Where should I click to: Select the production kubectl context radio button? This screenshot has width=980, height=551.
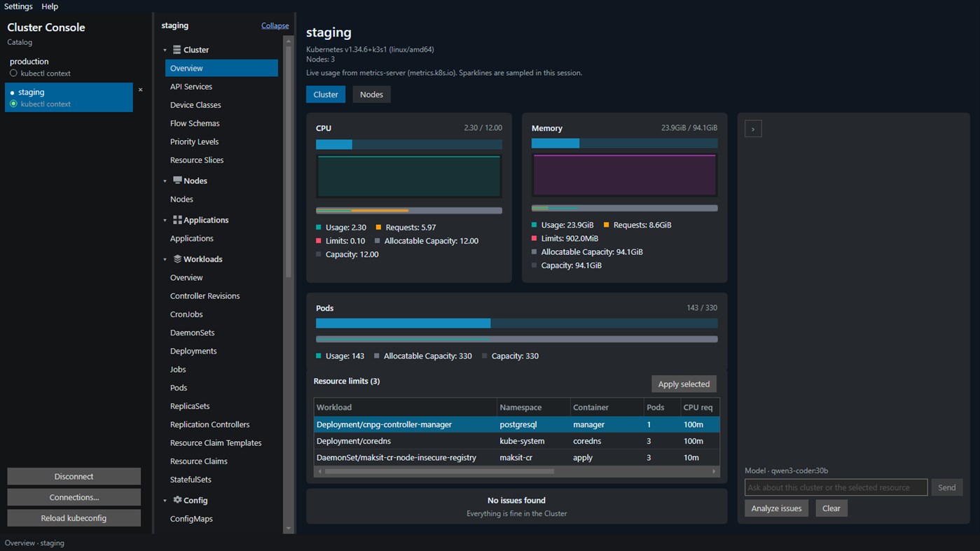point(13,73)
